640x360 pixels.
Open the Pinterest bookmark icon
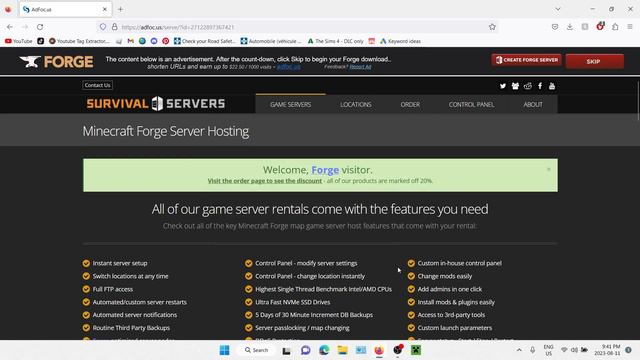click(x=165, y=41)
